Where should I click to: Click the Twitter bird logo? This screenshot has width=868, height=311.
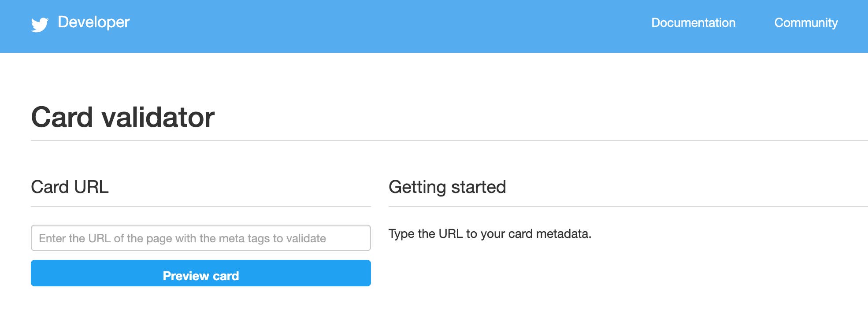point(40,24)
